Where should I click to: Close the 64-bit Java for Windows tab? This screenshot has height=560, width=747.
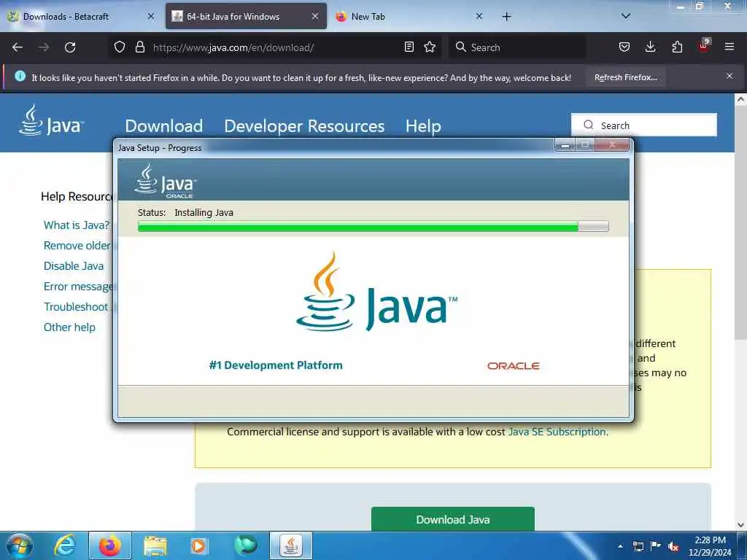pos(315,16)
